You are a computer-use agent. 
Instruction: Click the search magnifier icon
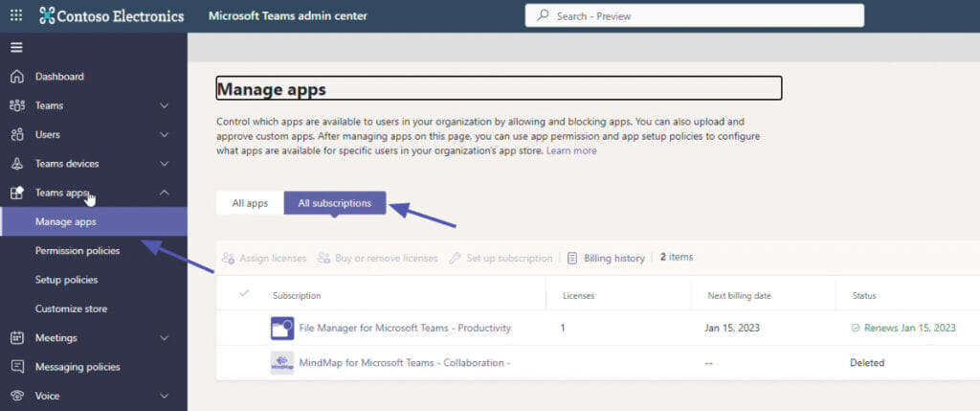(543, 15)
